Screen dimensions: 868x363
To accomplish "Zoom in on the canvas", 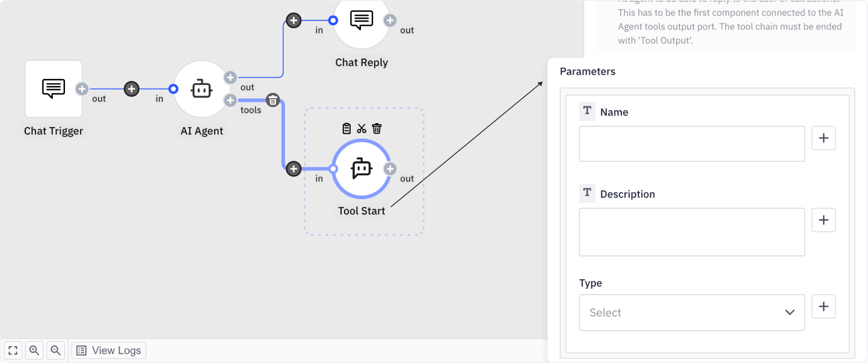I will pyautogui.click(x=34, y=350).
